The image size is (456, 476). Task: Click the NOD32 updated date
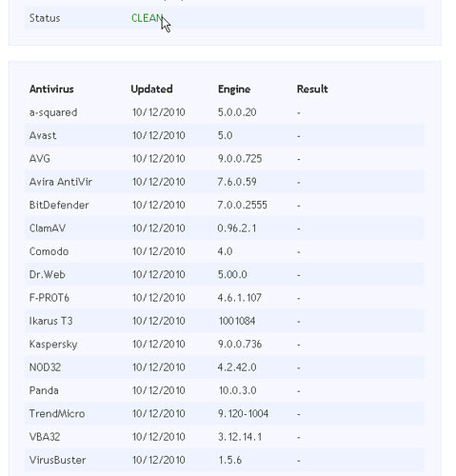click(x=159, y=367)
